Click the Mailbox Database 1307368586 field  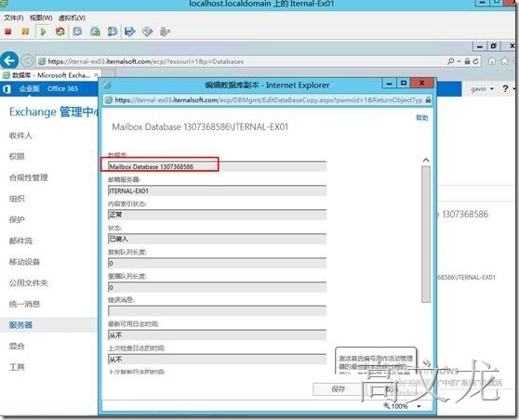click(x=217, y=166)
